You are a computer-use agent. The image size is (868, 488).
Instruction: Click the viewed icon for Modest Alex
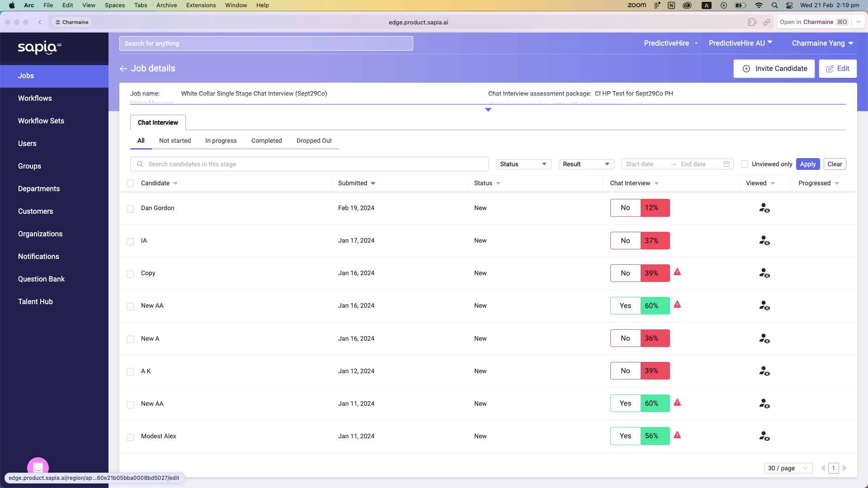(764, 436)
